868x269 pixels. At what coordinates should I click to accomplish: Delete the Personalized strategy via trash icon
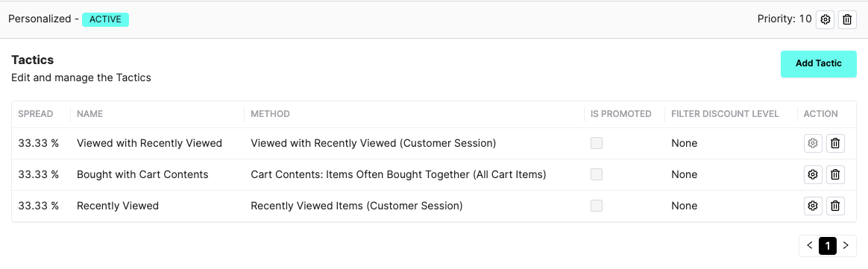click(847, 19)
